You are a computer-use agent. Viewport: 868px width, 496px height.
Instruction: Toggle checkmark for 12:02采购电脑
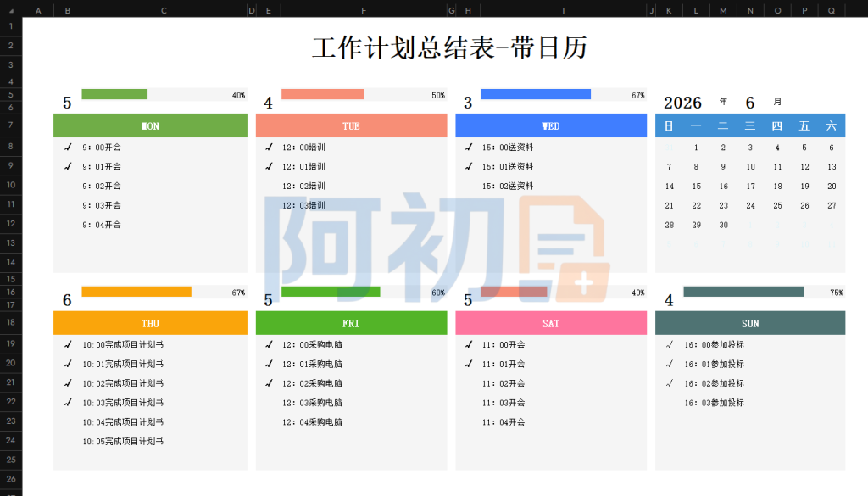[269, 383]
